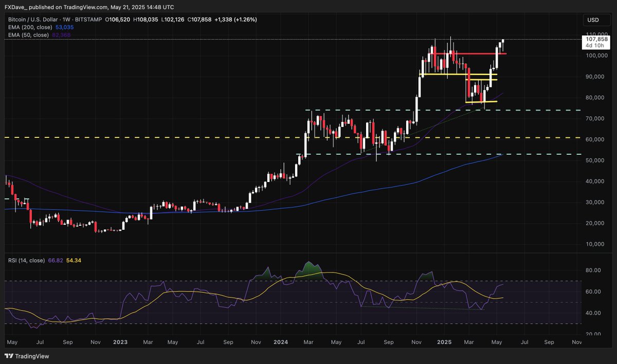Click the 2023 label on time axis

[x=120, y=341]
